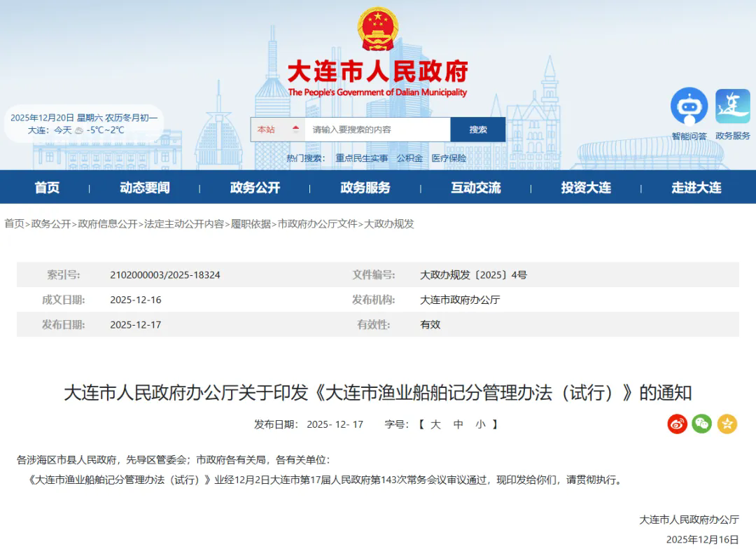Image resolution: width=756 pixels, height=556 pixels.
Task: Go to the 首页 navigation tab
Action: point(48,188)
